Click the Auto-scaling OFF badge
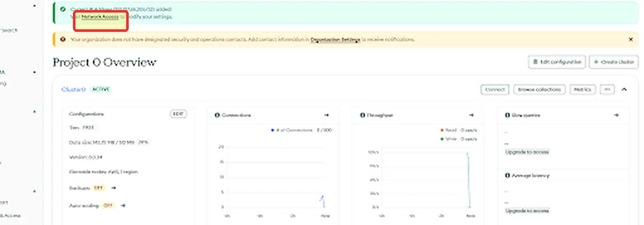 108,206
